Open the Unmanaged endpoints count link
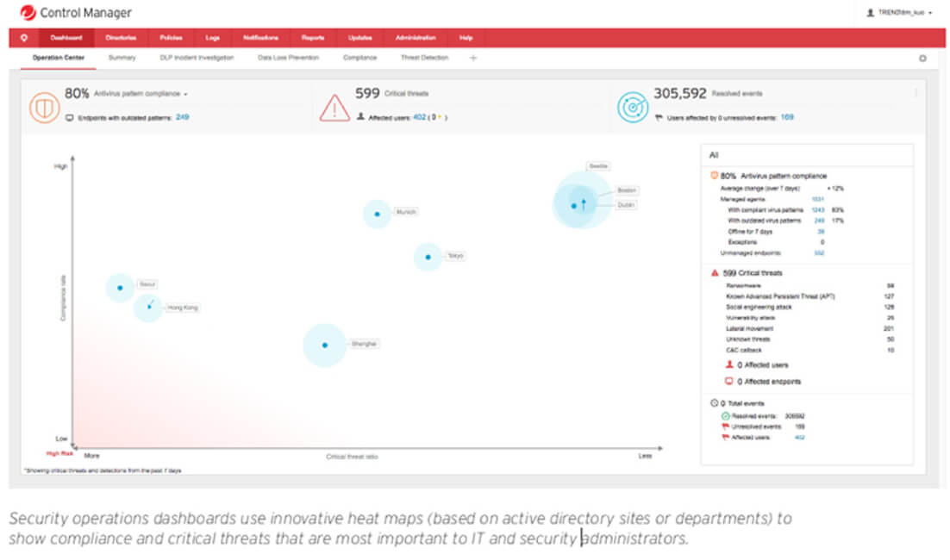 point(819,253)
